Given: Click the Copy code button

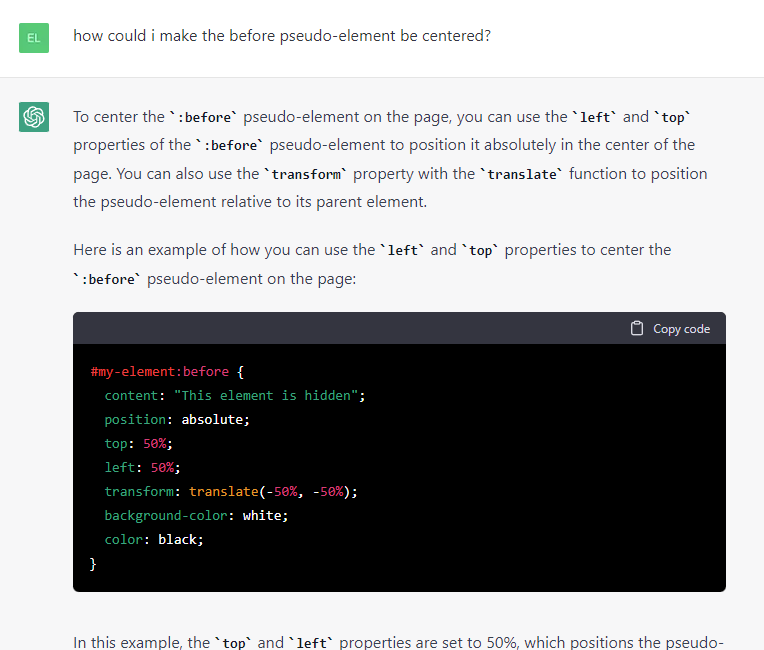Looking at the screenshot, I should 670,328.
